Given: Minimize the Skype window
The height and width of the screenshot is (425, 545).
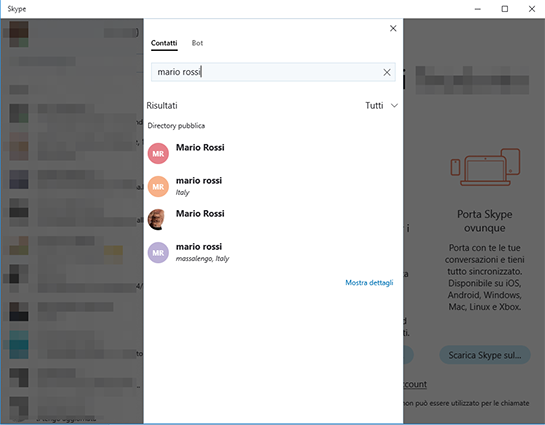Looking at the screenshot, I should click(x=478, y=9).
